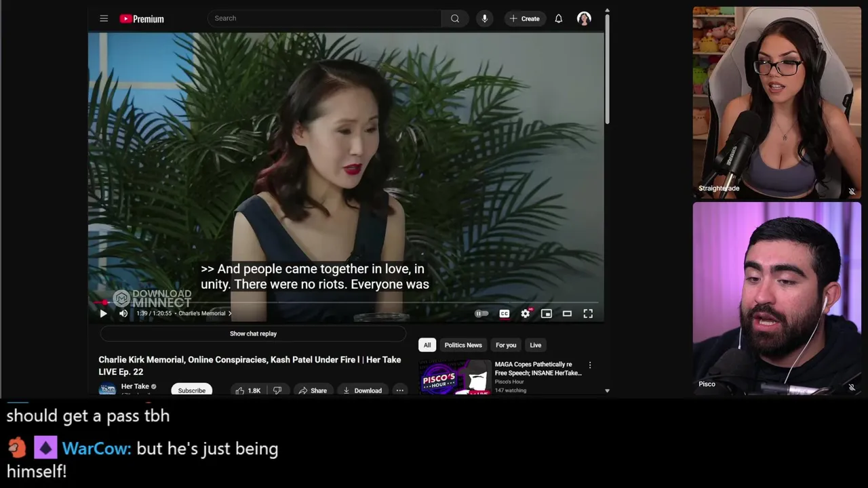Open MAGA Copes Pathetically video title

pyautogui.click(x=538, y=369)
